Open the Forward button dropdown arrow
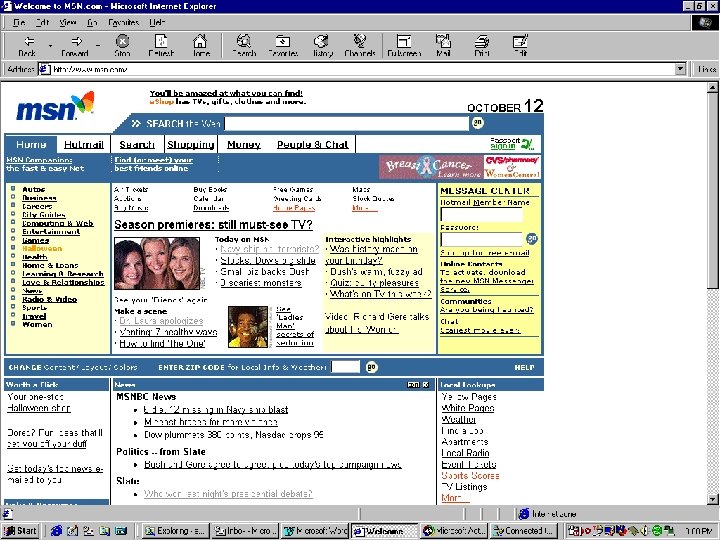 click(98, 46)
